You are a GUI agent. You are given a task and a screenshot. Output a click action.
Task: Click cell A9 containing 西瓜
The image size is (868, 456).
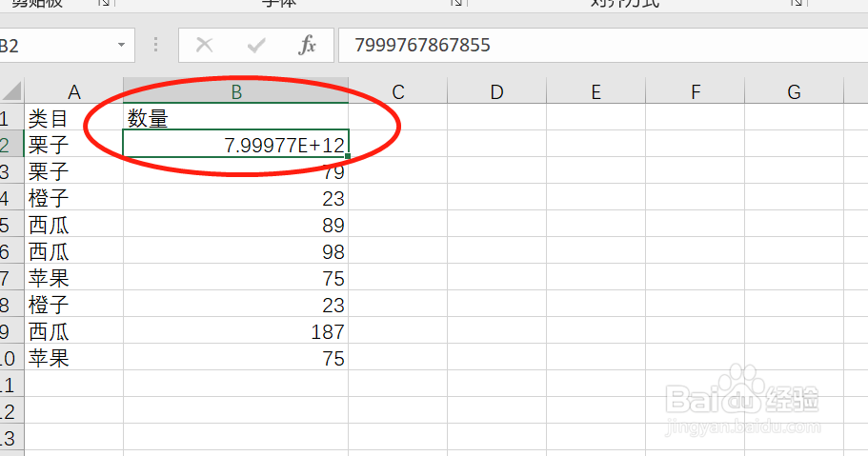tap(73, 330)
